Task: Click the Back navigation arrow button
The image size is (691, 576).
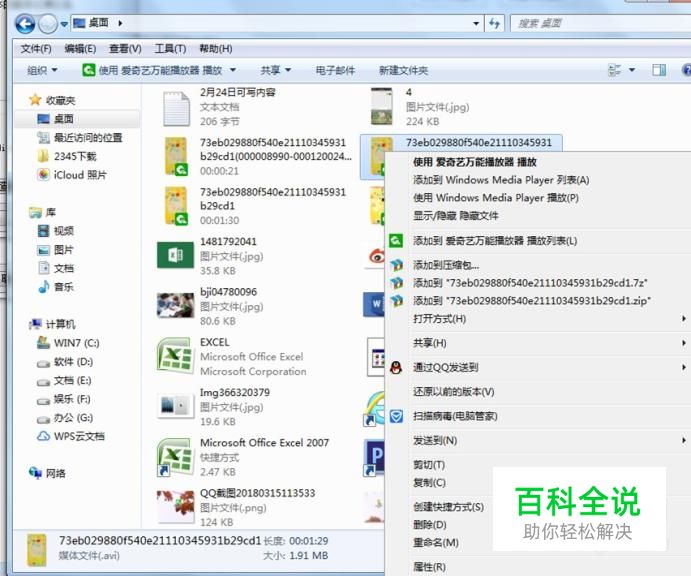Action: pyautogui.click(x=25, y=24)
